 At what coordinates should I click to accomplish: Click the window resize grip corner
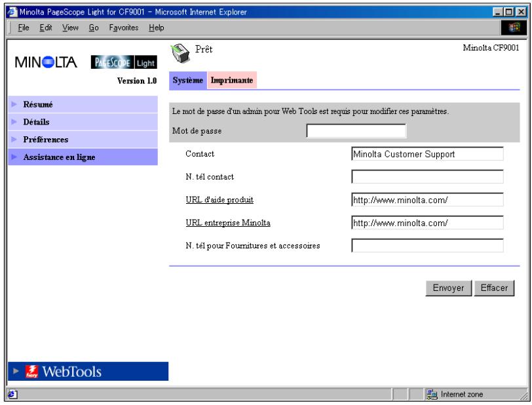tap(523, 396)
